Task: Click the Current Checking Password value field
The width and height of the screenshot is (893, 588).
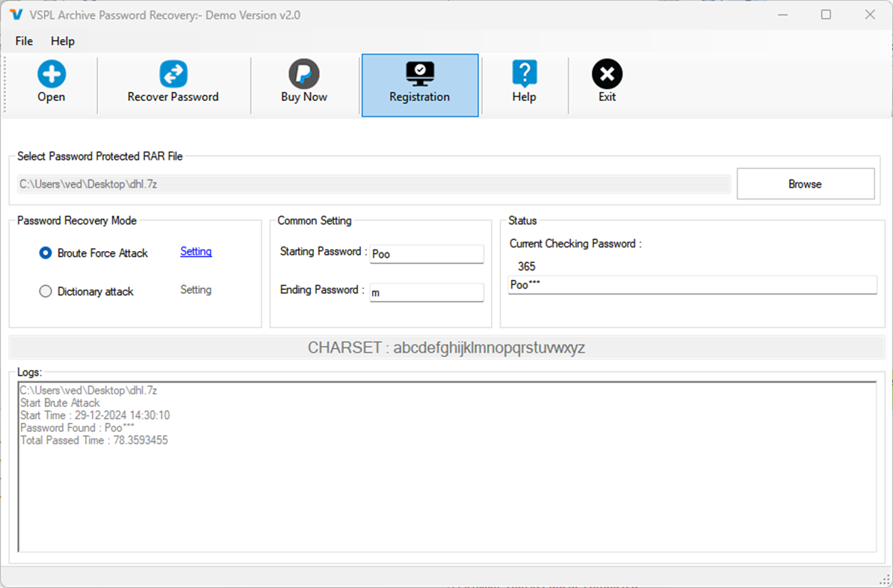Action: pyautogui.click(x=692, y=285)
